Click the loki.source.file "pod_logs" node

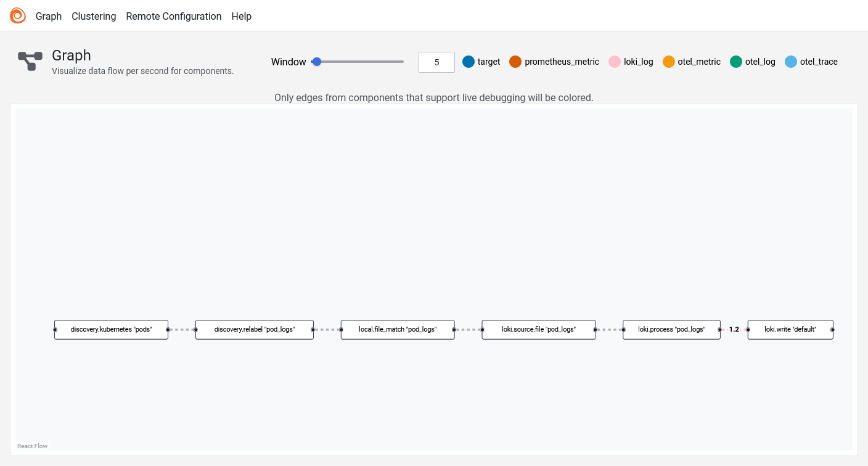pyautogui.click(x=539, y=330)
